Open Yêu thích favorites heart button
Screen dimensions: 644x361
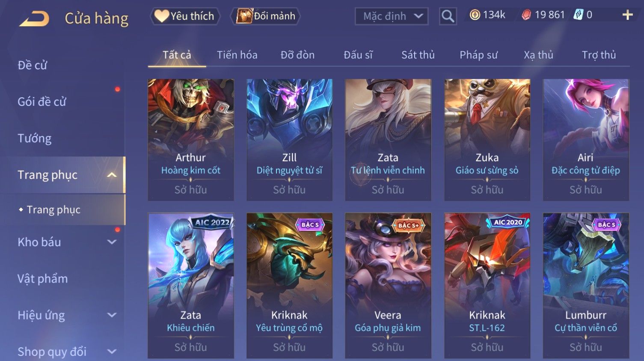pos(185,16)
